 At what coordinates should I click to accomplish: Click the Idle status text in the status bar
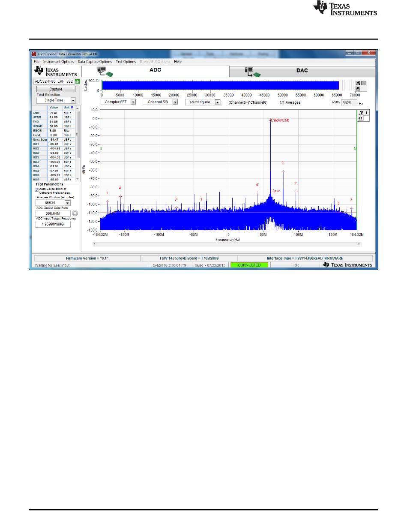point(296,265)
